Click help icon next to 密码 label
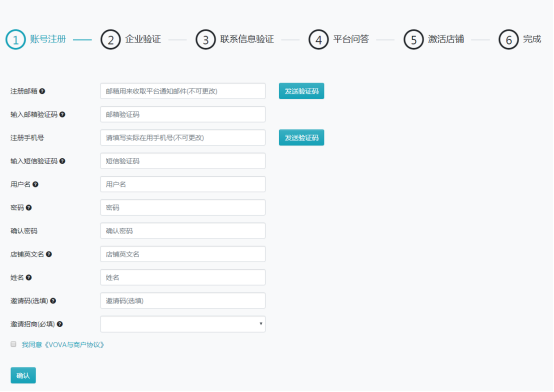The height and width of the screenshot is (392, 554). pyautogui.click(x=29, y=207)
